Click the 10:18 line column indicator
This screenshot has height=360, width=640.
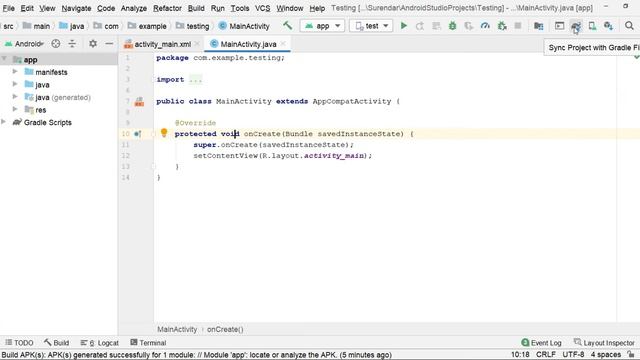[x=520, y=354]
